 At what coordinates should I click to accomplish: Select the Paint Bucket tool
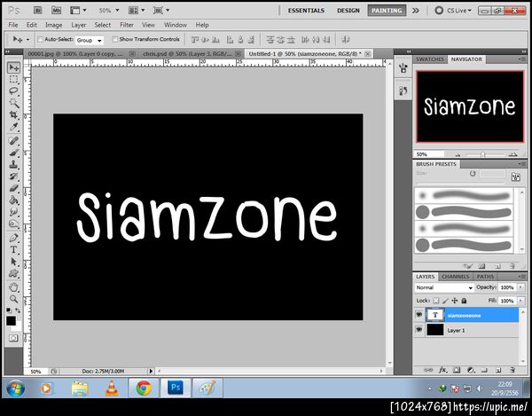[13, 200]
